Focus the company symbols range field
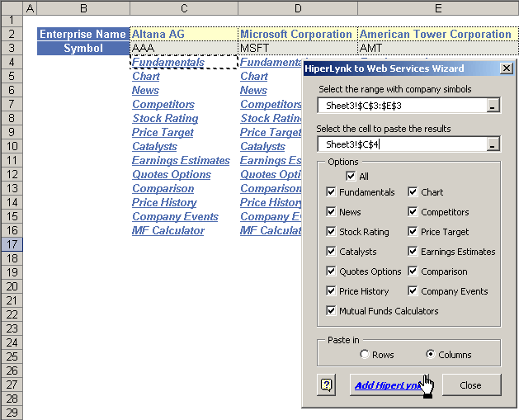This screenshot has height=420, width=519. click(x=402, y=106)
